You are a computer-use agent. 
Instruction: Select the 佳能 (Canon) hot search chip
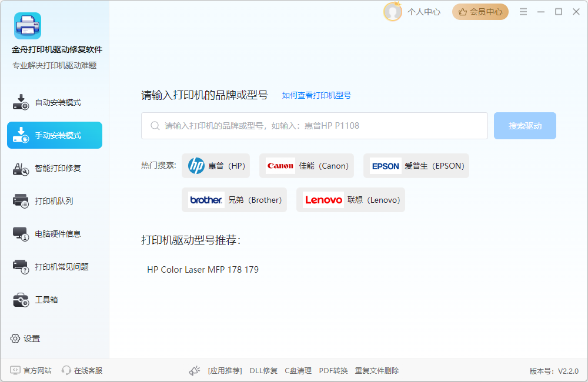pyautogui.click(x=307, y=166)
